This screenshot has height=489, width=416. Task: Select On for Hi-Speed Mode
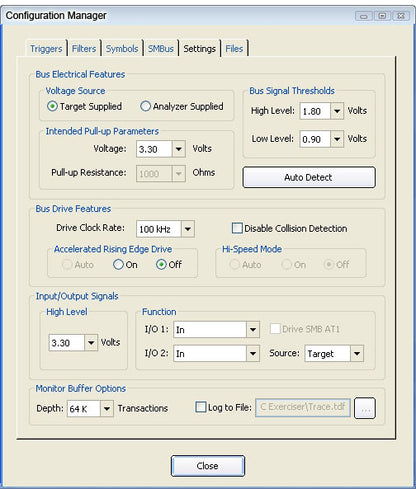coord(286,265)
